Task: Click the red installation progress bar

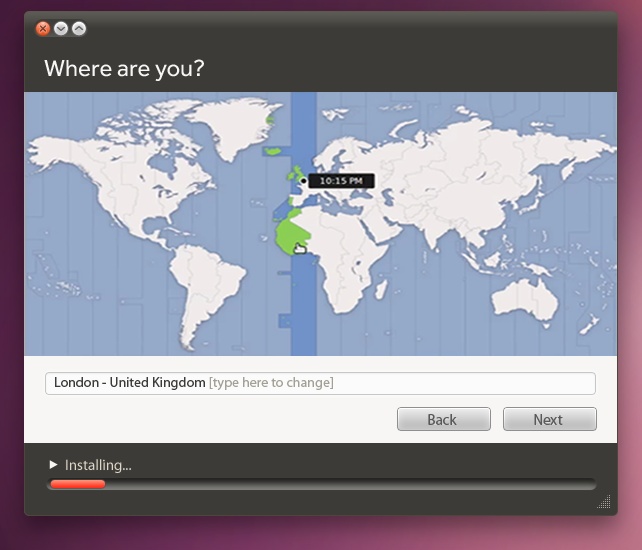Action: pos(77,484)
